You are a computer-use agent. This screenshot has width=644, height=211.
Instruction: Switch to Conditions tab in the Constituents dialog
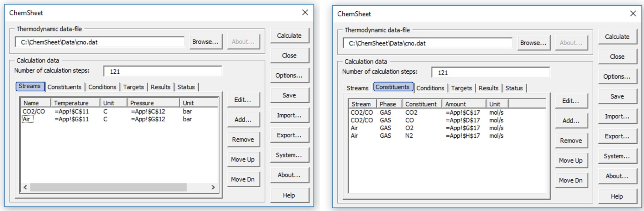click(430, 88)
